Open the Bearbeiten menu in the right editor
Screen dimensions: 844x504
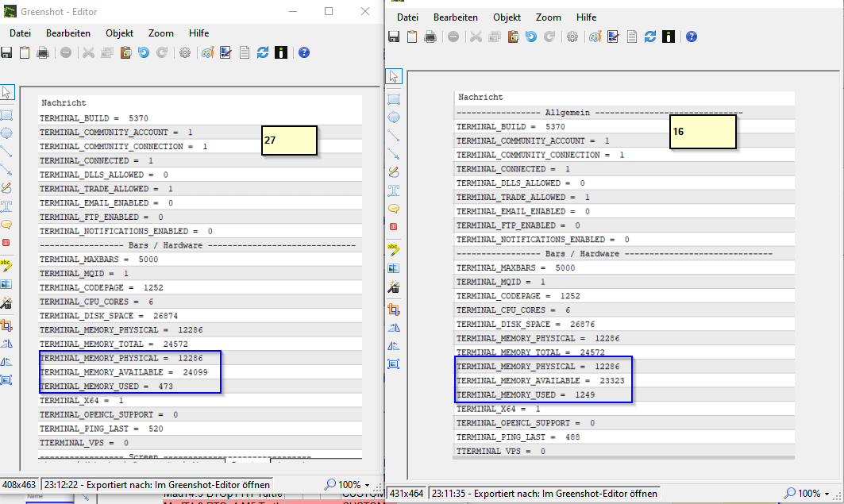tap(456, 17)
